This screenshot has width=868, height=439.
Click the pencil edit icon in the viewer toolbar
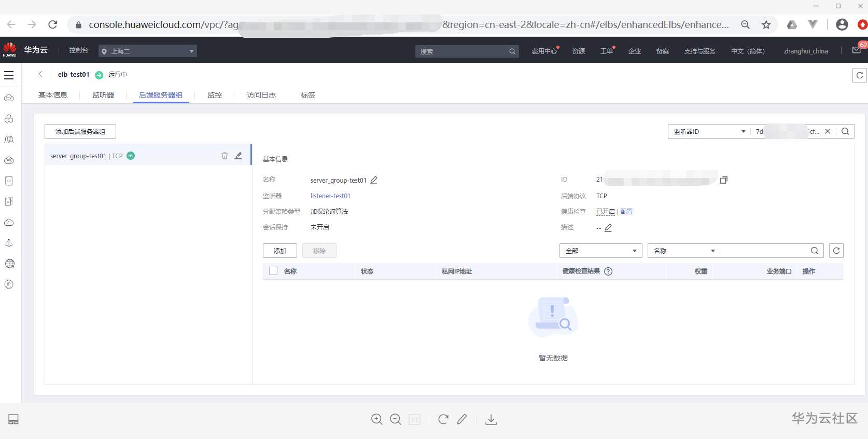tap(462, 419)
